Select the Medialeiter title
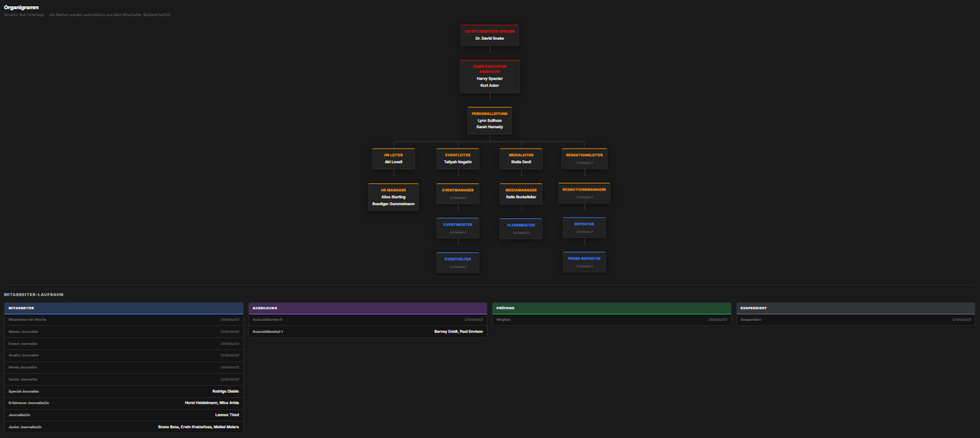980x438 pixels. click(521, 155)
